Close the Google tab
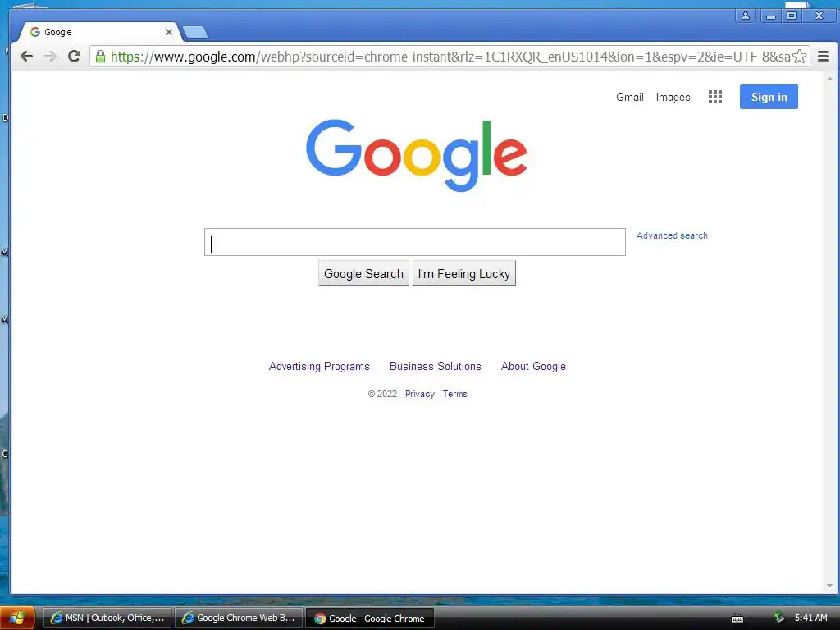Viewport: 840px width, 630px height. 169,32
